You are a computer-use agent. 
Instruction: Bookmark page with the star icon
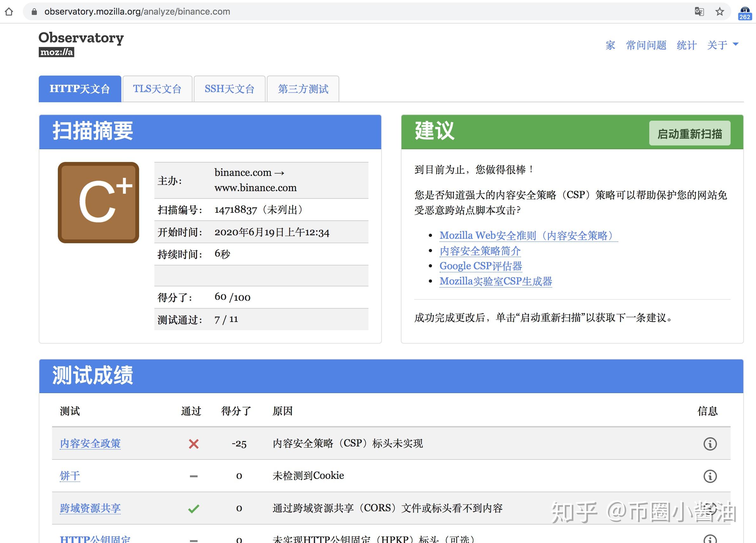tap(720, 12)
